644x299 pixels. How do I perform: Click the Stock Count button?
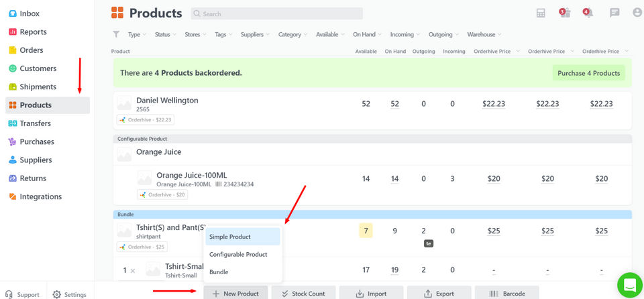pyautogui.click(x=303, y=294)
